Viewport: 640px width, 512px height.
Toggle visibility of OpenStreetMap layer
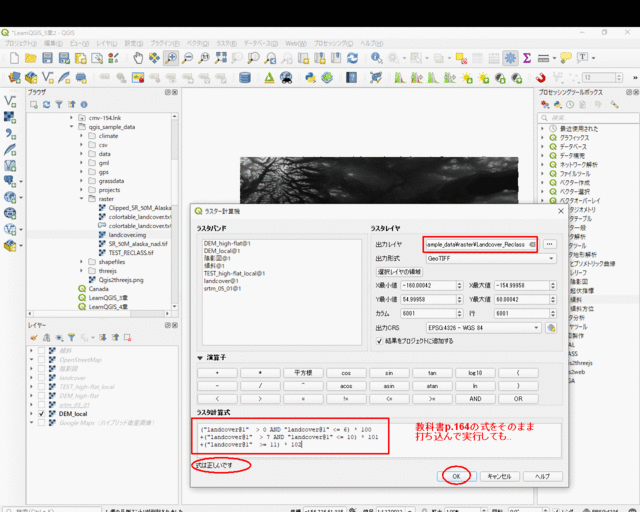click(x=42, y=360)
